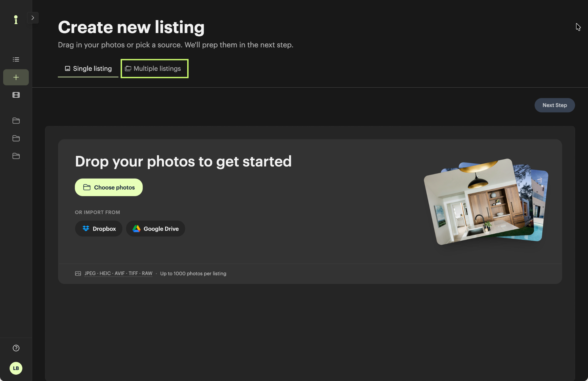Import photos from Google Drive
This screenshot has width=588, height=381.
pyautogui.click(x=156, y=229)
